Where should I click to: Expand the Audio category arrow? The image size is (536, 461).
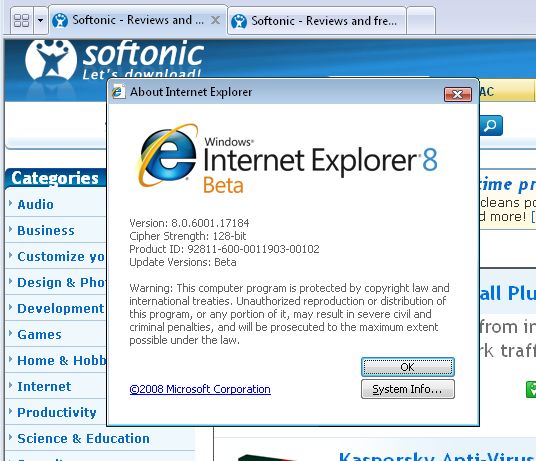(x=10, y=203)
